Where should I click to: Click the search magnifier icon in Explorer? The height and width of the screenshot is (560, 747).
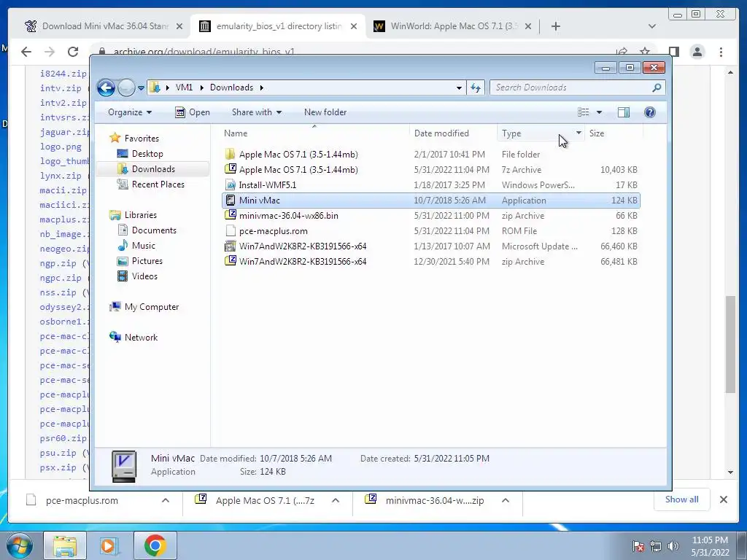[x=657, y=87]
